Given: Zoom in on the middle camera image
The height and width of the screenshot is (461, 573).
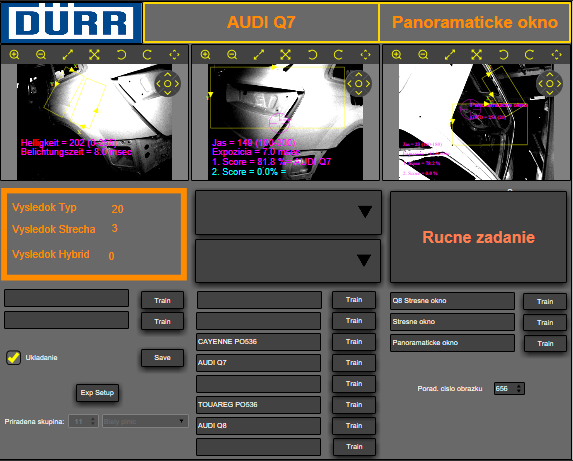Looking at the screenshot, I should click(x=205, y=55).
